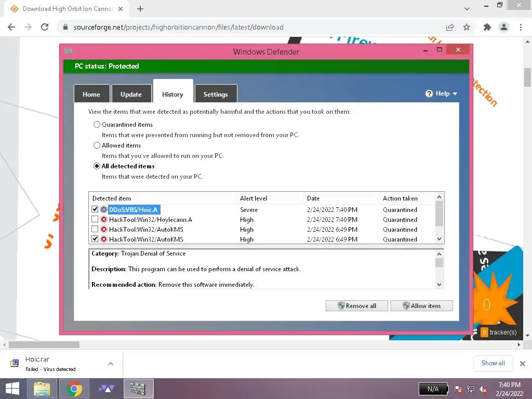Viewport: 532px width, 399px height.
Task: Click the severe threat icon beside DDoS:VBS/Hoic.A
Action: click(104, 210)
